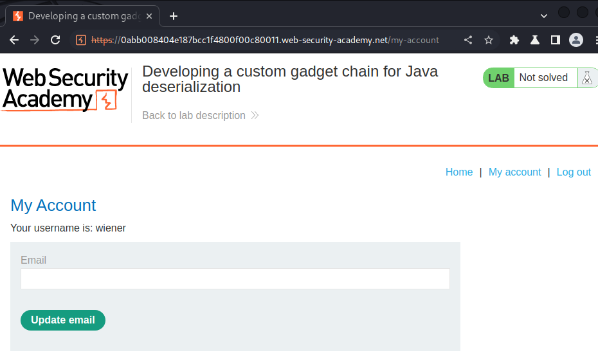Viewport: 598px width, 364px height.
Task: Click the Update email button
Action: 63,320
